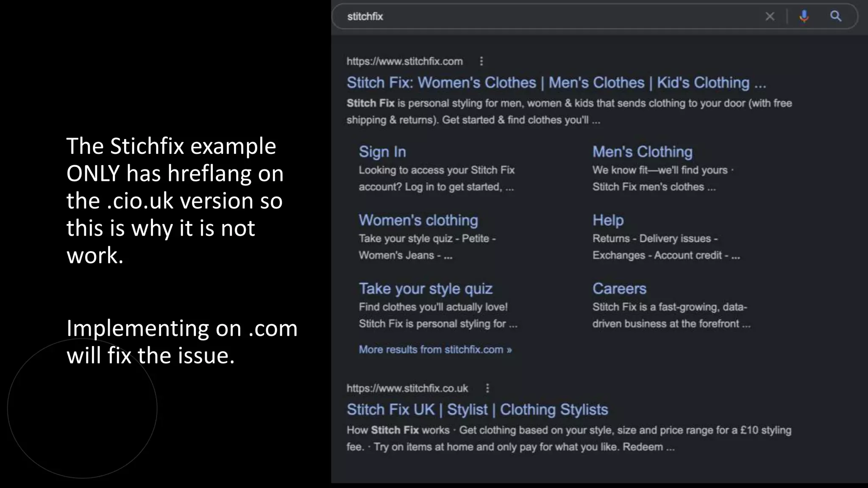
Task: Click the snippet 'How Stitch Fix works'
Action: (569, 438)
